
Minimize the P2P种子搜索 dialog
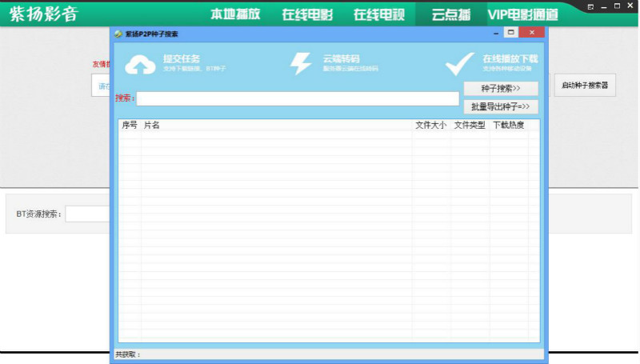tap(496, 33)
